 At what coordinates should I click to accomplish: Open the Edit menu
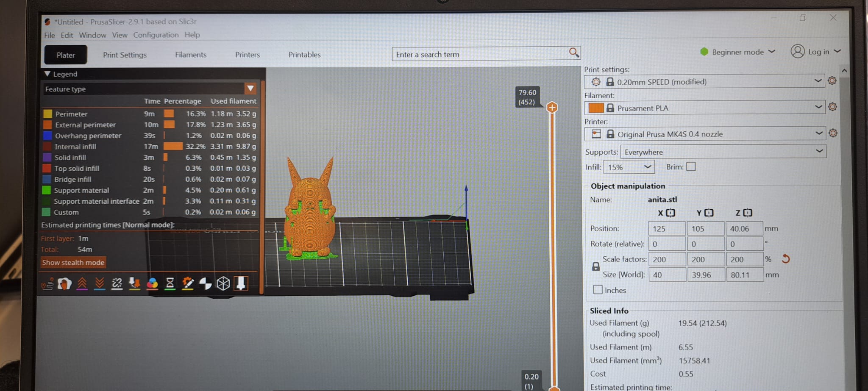[67, 35]
